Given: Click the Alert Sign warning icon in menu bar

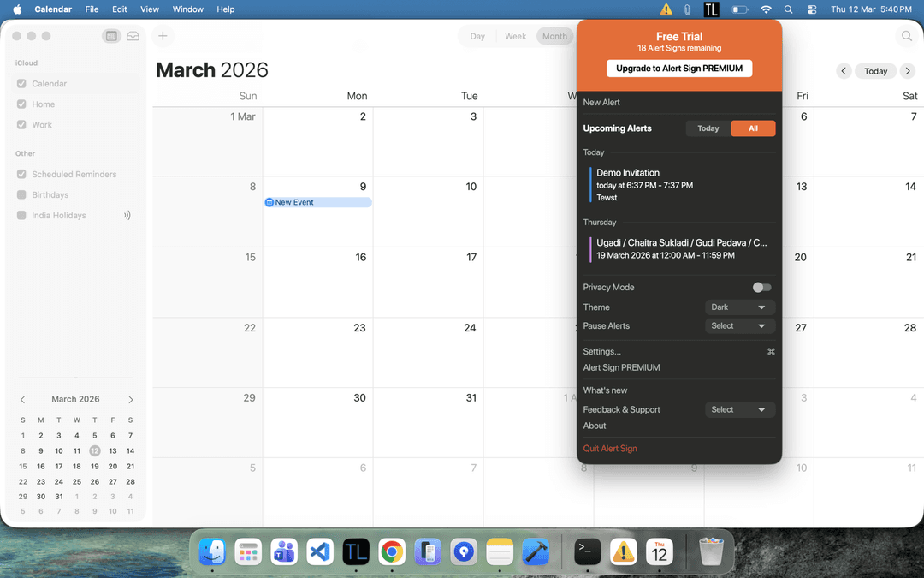Looking at the screenshot, I should [x=666, y=9].
